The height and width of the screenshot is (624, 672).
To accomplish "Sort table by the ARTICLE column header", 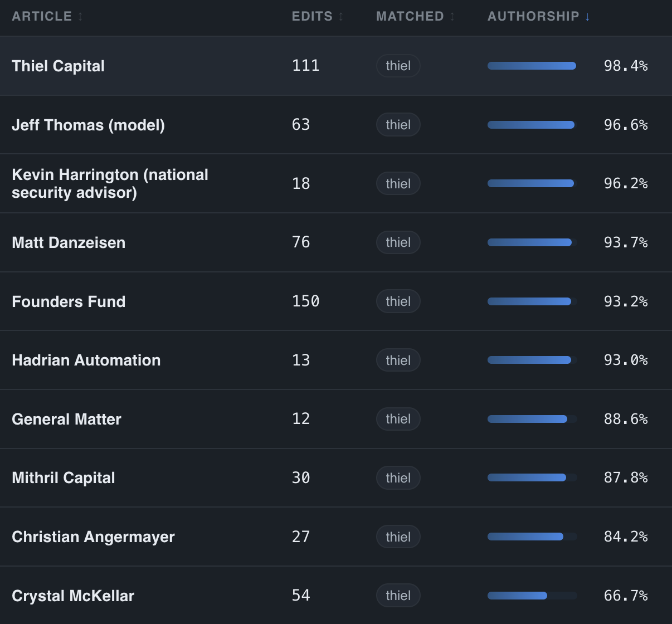I will click(x=47, y=16).
